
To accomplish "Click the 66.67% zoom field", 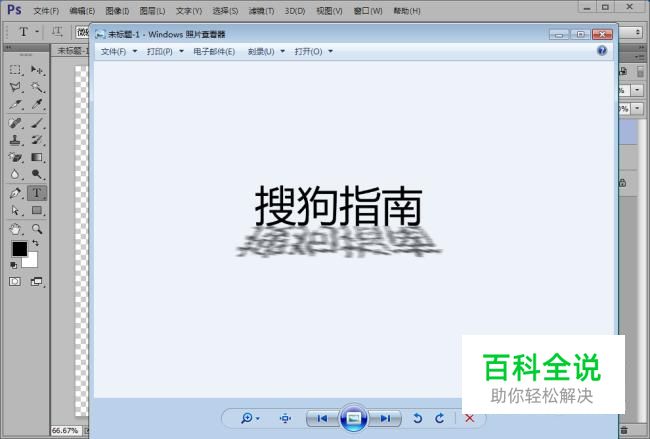I will pyautogui.click(x=65, y=431).
